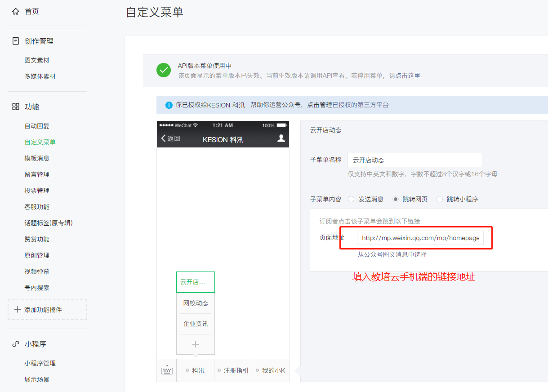The image size is (548, 392).
Task: Click the profile icon in phone header
Action: point(281,138)
